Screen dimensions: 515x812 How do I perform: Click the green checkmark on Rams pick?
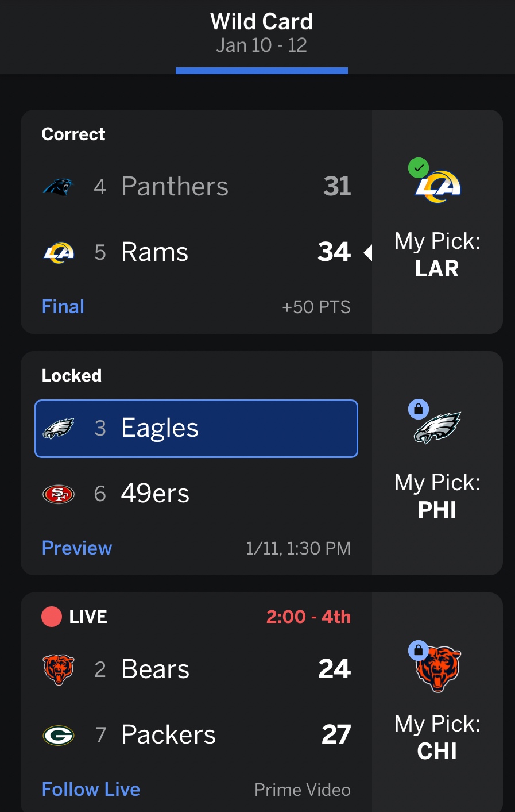[419, 168]
